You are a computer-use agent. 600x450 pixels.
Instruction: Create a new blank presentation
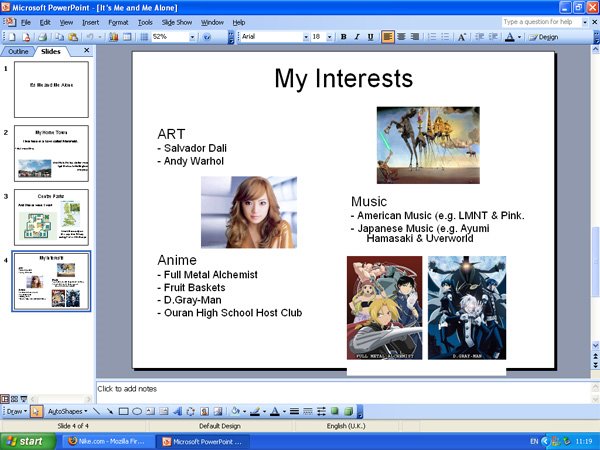tap(12, 37)
